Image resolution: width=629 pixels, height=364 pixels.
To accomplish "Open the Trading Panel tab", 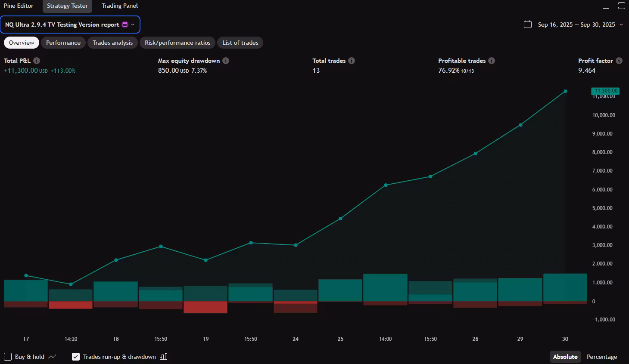I will 119,6.
